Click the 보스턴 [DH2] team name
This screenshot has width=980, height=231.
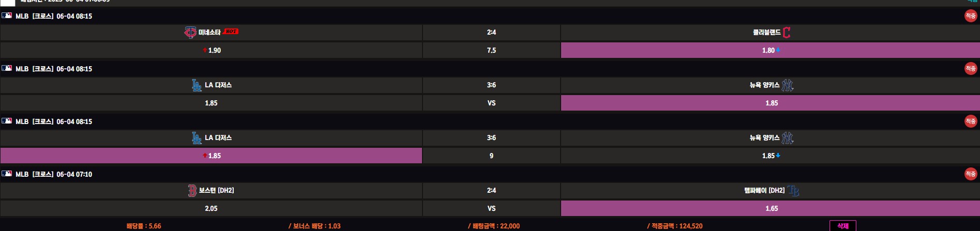pos(216,191)
